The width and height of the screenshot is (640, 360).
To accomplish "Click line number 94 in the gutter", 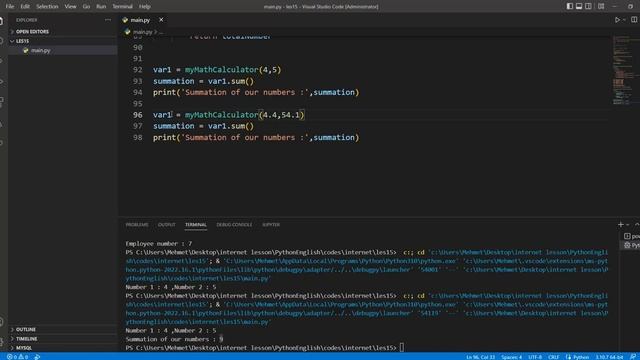I will point(138,92).
